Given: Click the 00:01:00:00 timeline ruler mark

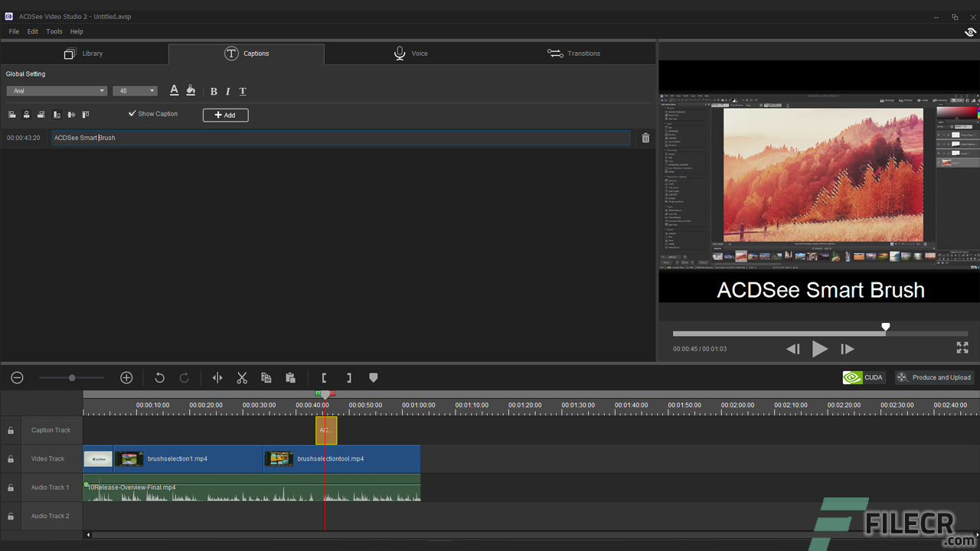Looking at the screenshot, I should pos(419,405).
